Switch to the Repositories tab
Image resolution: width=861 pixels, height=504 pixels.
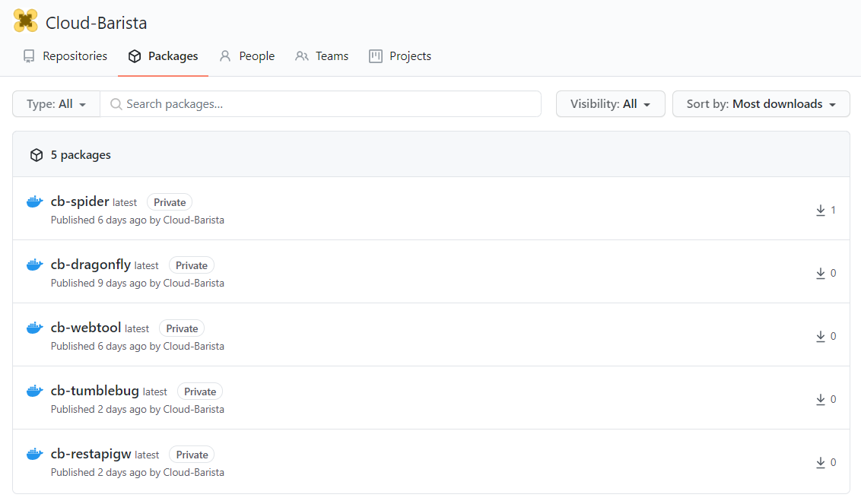pyautogui.click(x=65, y=56)
